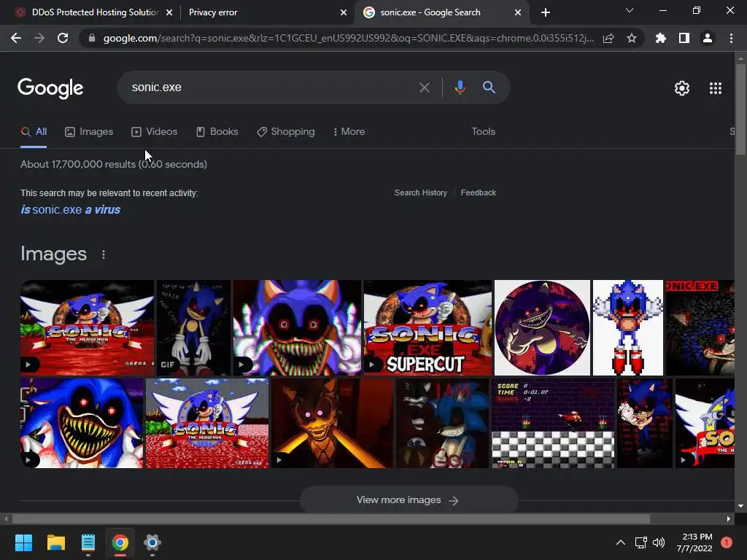Open the Sonic EXE Supercut thumbnail
Image resolution: width=747 pixels, height=560 pixels.
tap(427, 327)
